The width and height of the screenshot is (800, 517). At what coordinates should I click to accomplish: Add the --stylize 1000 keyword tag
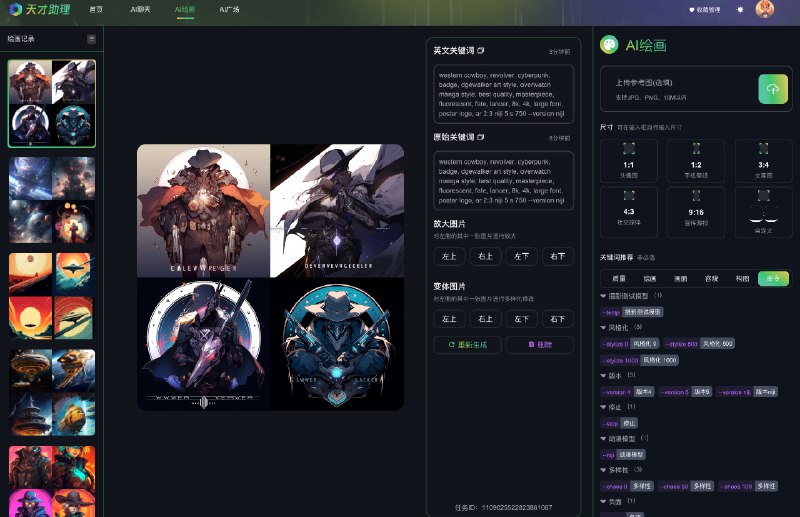click(x=639, y=360)
